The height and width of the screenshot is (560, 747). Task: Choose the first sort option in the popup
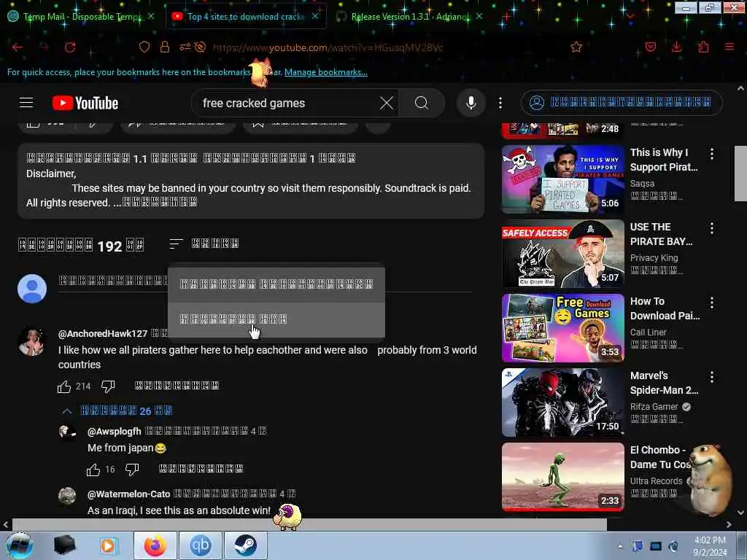point(276,284)
